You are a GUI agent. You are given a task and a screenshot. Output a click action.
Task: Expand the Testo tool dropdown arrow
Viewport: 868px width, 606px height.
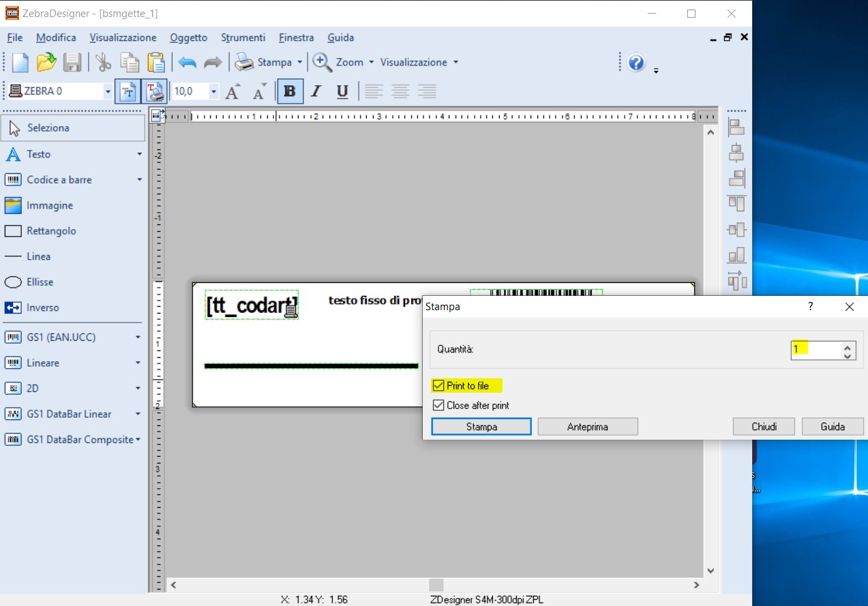tap(139, 154)
